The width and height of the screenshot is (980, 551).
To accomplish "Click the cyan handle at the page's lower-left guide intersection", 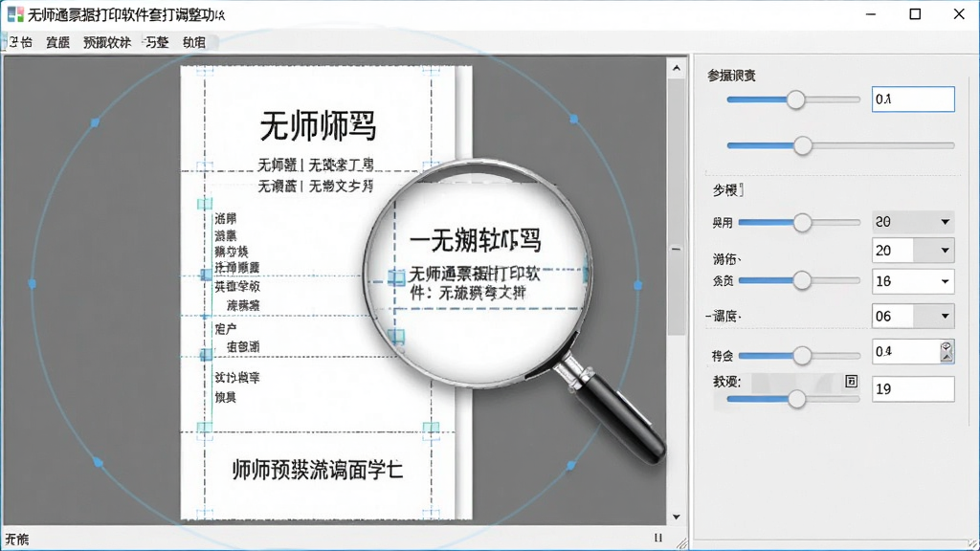I will (205, 428).
